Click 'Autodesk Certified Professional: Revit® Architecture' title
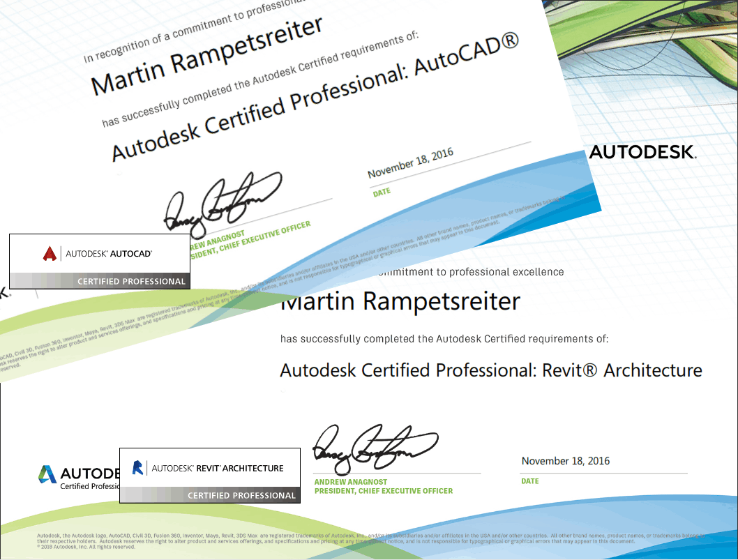Viewport: 738px width, 560px height. [x=490, y=370]
